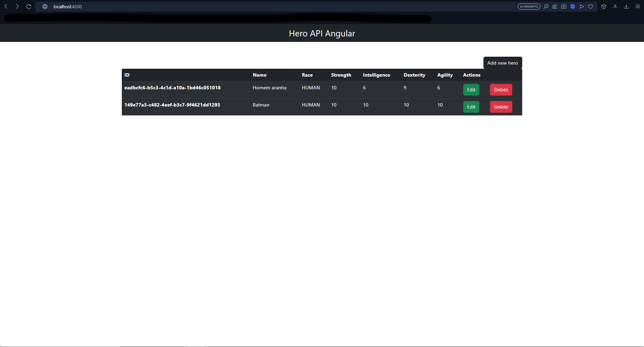Edit the Batman hero
644x347 pixels.
471,107
